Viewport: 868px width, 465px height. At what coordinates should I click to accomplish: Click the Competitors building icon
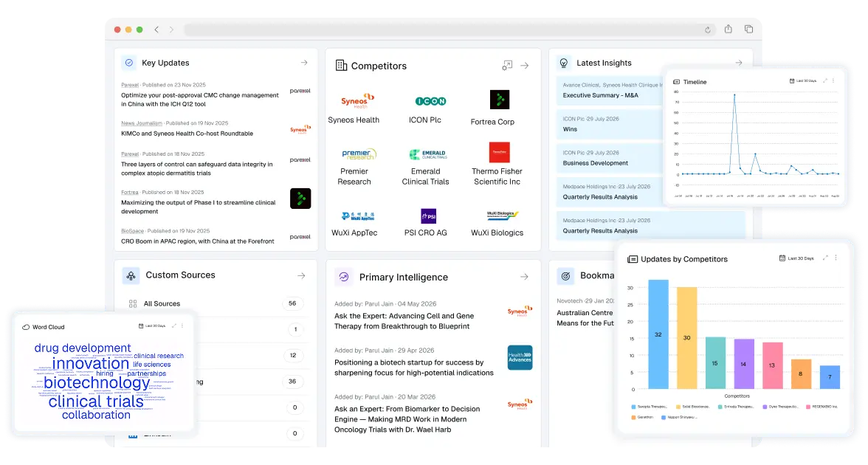(341, 65)
